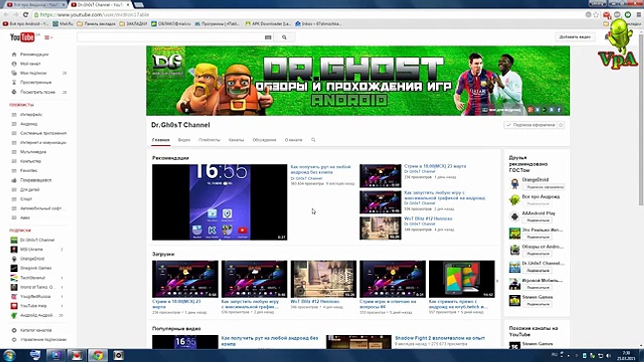The height and width of the screenshot is (362, 644).
Task: Open the tablet thumbnail in Загрузки row
Action: click(x=461, y=279)
